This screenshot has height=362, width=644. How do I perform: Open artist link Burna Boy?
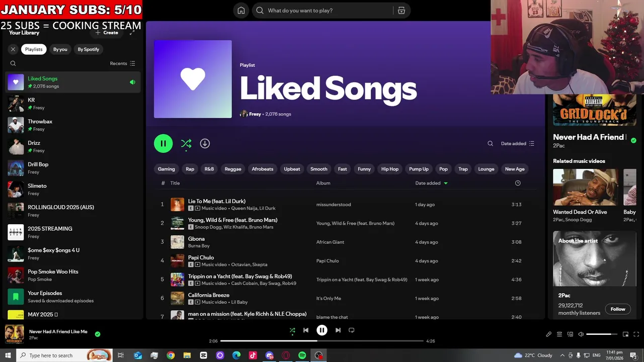(199, 246)
